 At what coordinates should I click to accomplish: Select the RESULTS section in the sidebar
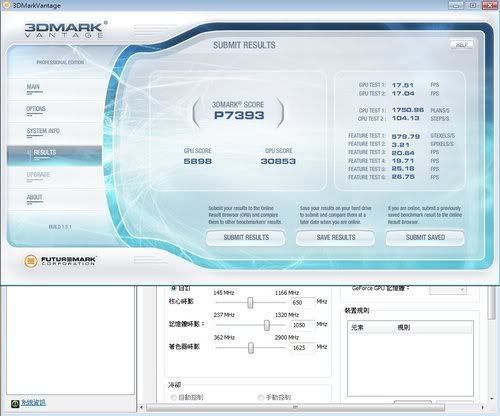coord(54,155)
